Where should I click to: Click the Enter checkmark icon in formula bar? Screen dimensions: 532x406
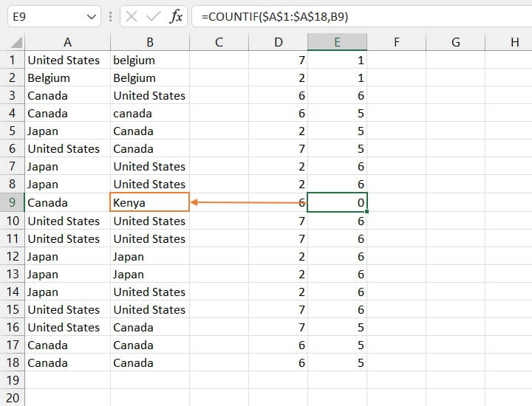(154, 16)
